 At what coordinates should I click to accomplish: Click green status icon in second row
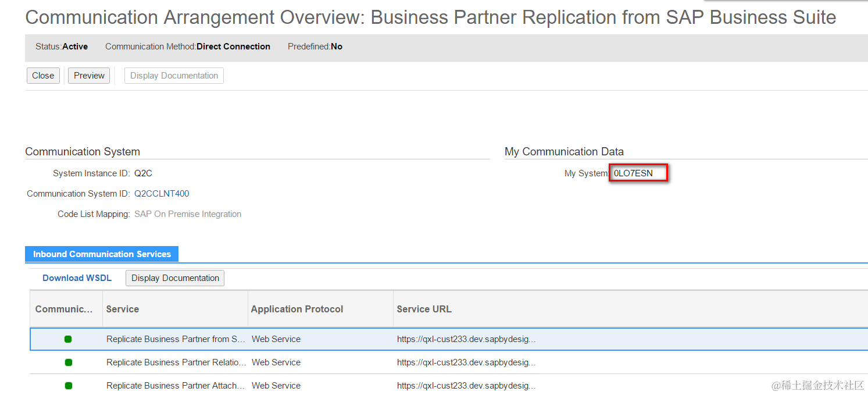[x=68, y=362]
